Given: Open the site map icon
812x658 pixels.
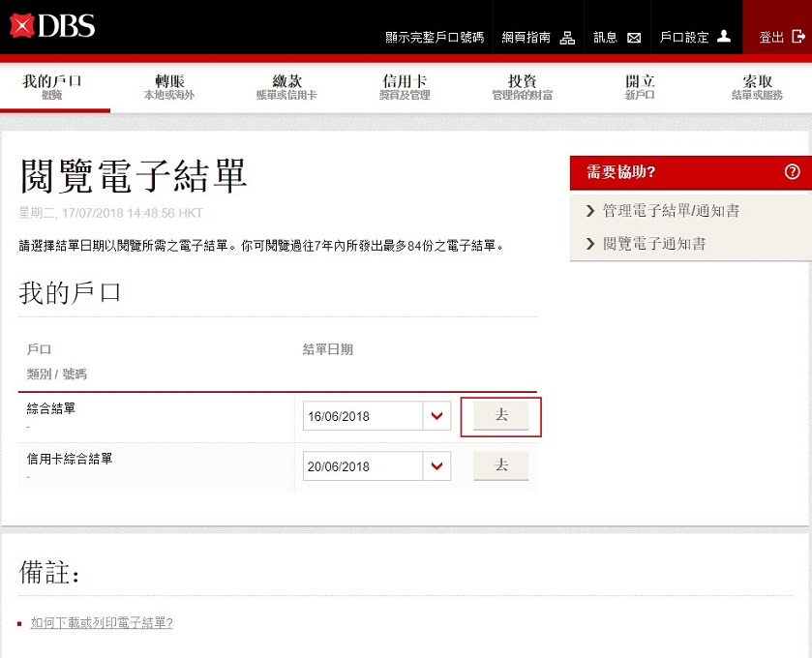Looking at the screenshot, I should click(568, 38).
